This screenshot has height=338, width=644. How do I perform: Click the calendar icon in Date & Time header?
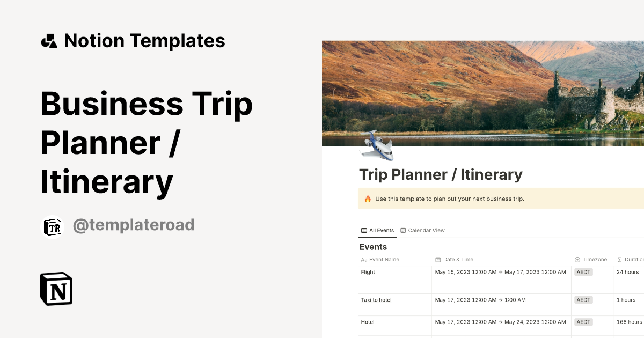point(438,259)
